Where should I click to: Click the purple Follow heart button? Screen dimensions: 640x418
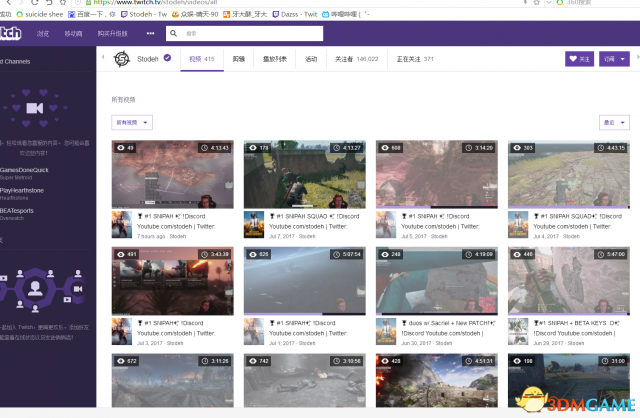(579, 59)
